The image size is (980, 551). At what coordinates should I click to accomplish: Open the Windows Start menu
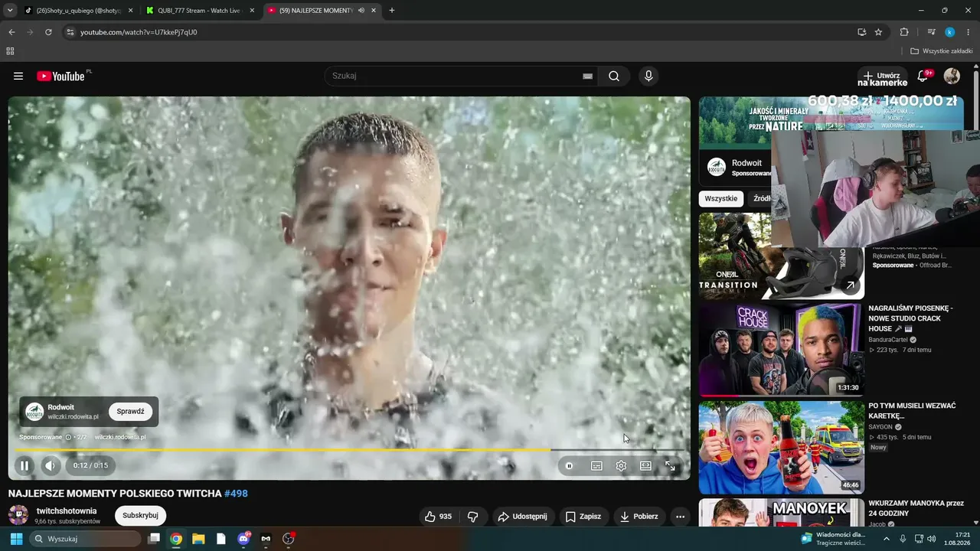pyautogui.click(x=16, y=539)
